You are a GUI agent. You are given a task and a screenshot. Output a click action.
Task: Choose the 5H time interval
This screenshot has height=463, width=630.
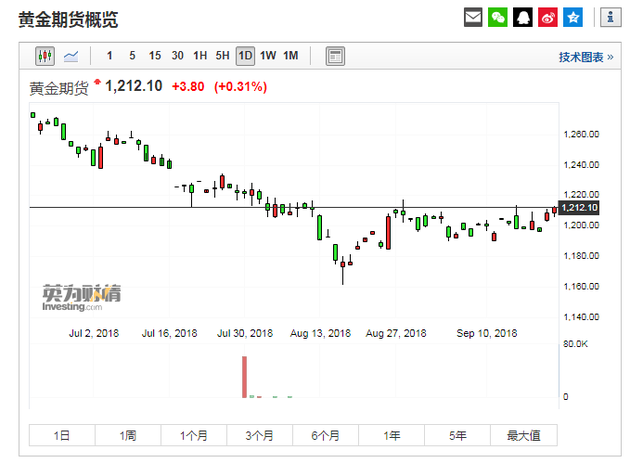point(222,56)
